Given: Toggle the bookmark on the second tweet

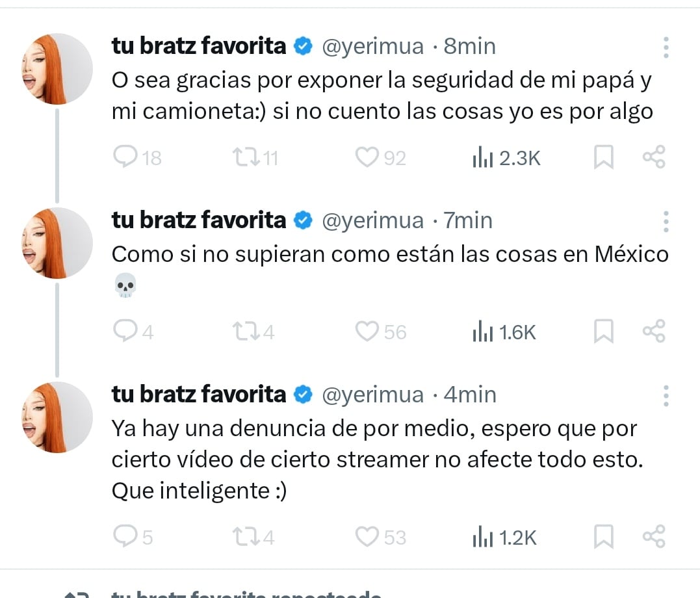Looking at the screenshot, I should (x=604, y=331).
